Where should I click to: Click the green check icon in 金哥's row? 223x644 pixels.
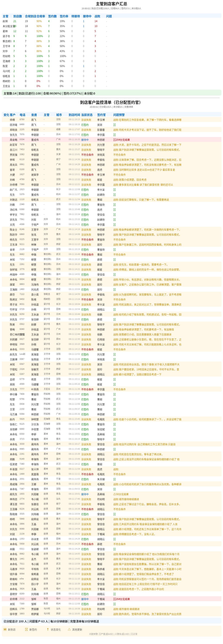point(115,249)
